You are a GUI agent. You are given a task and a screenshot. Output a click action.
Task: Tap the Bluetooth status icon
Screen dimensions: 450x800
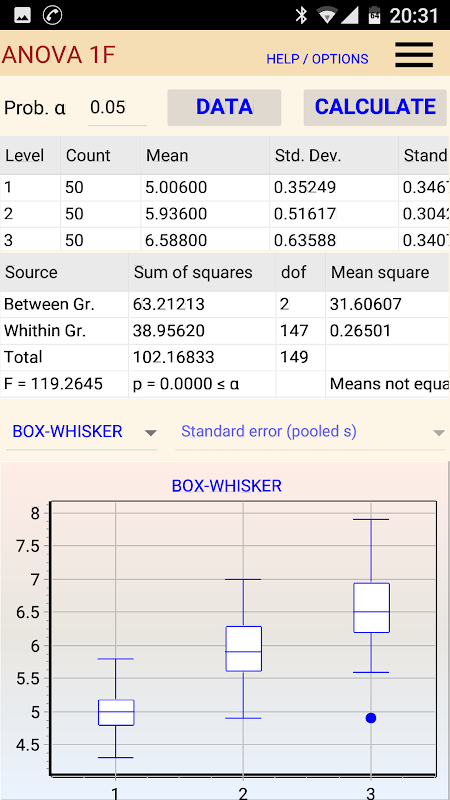[302, 15]
